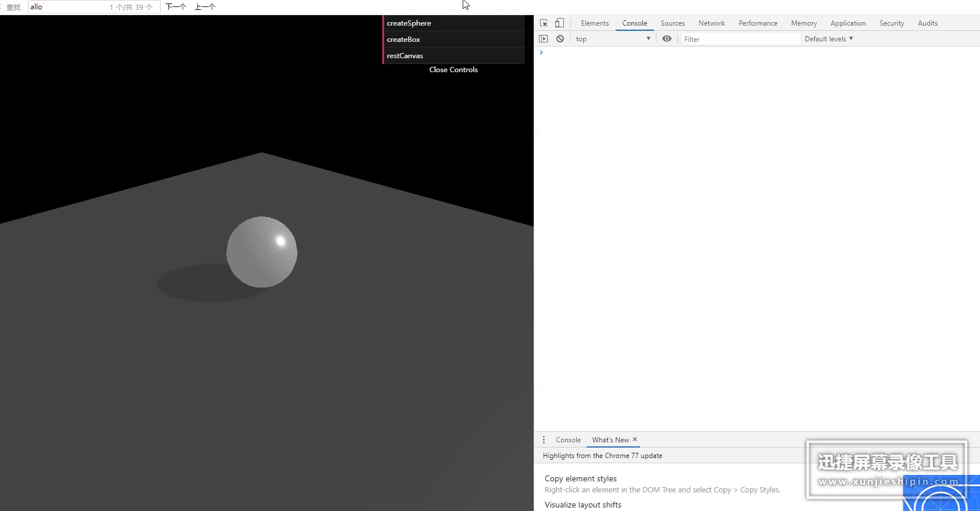
Task: Switch to the Security tab
Action: pyautogui.click(x=892, y=23)
